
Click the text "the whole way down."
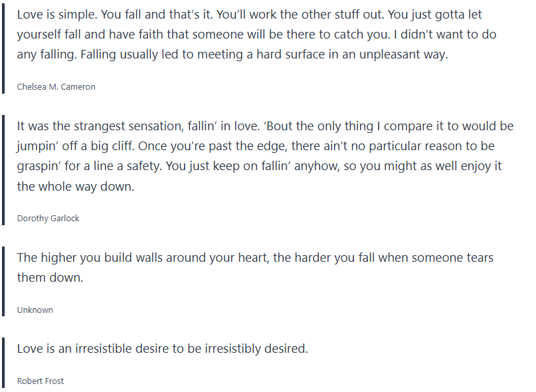(x=76, y=187)
